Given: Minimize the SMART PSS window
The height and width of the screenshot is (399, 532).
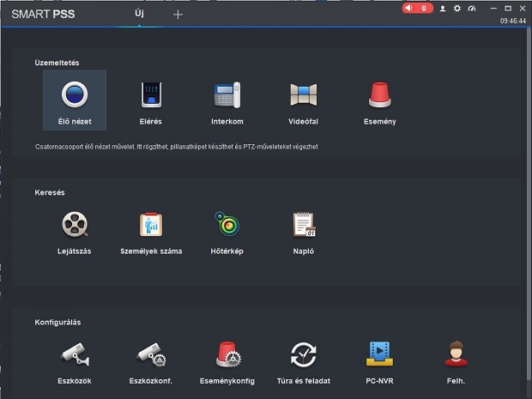Looking at the screenshot, I should tap(493, 8).
